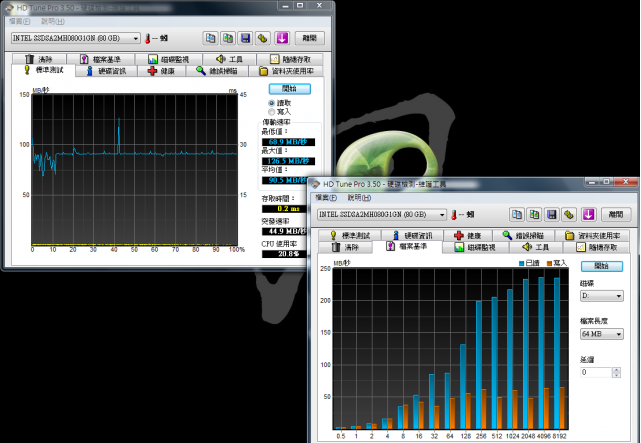The width and height of the screenshot is (641, 443).
Task: Open 檔案基準 tab in upper-left window
Action: point(100,59)
